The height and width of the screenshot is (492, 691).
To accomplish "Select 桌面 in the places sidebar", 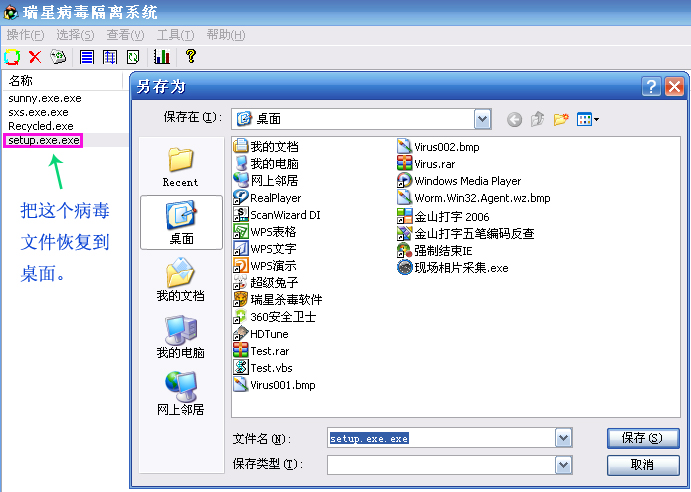I will 182,223.
